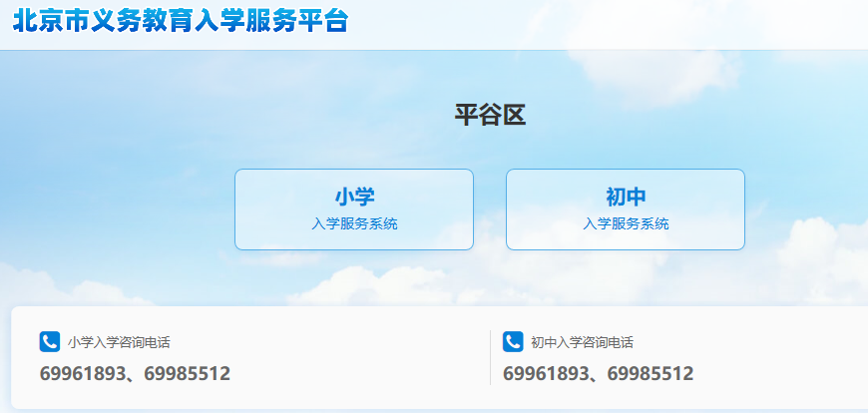Screen dimensions: 868x413
Task: Click first number 69961893 under 小学 hotline
Action: 83,374
